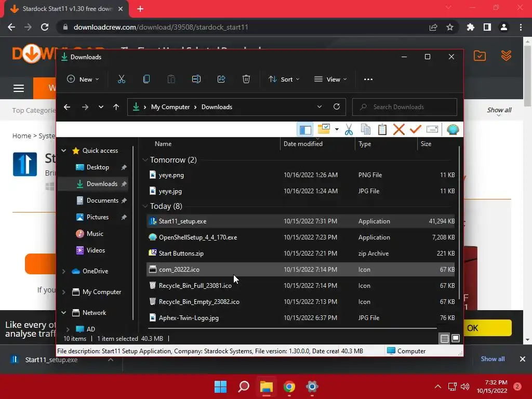The image size is (532, 399).
Task: Click the Email envelope icon in classic toolbar
Action: [432, 129]
